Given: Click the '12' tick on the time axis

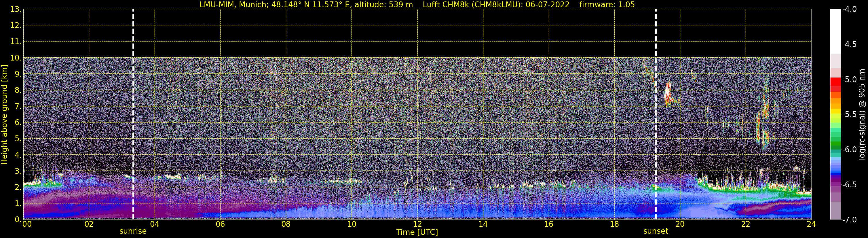Looking at the screenshot, I should point(417,224).
